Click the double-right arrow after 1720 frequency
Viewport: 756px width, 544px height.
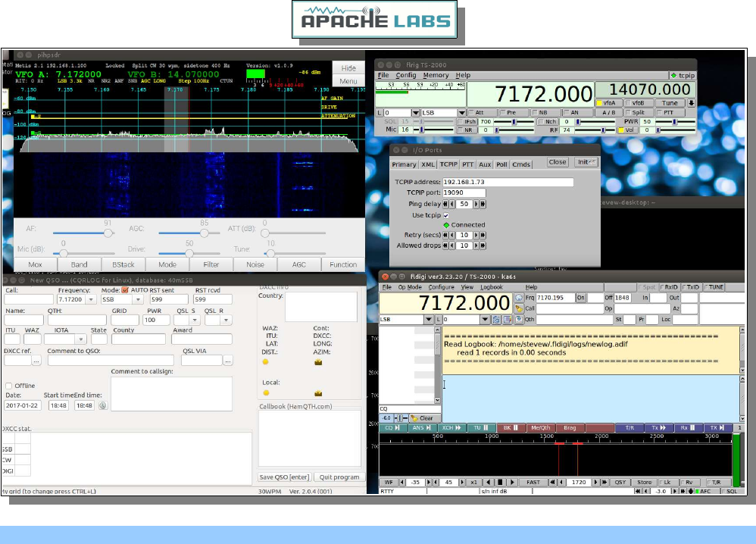(604, 482)
